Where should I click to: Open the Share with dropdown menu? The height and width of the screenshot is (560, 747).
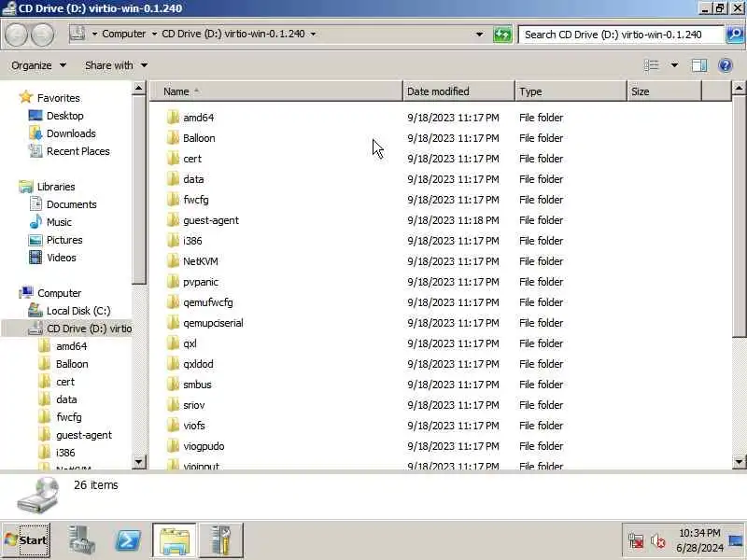[116, 65]
